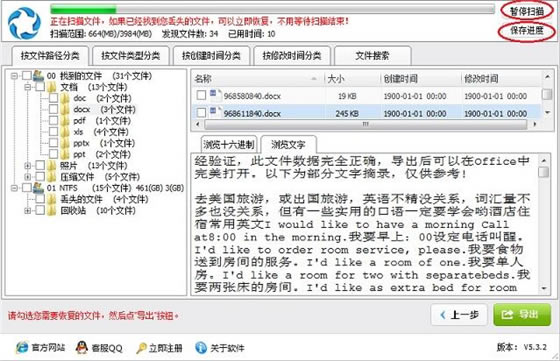Select the 浏览文字 tab

pyautogui.click(x=288, y=145)
